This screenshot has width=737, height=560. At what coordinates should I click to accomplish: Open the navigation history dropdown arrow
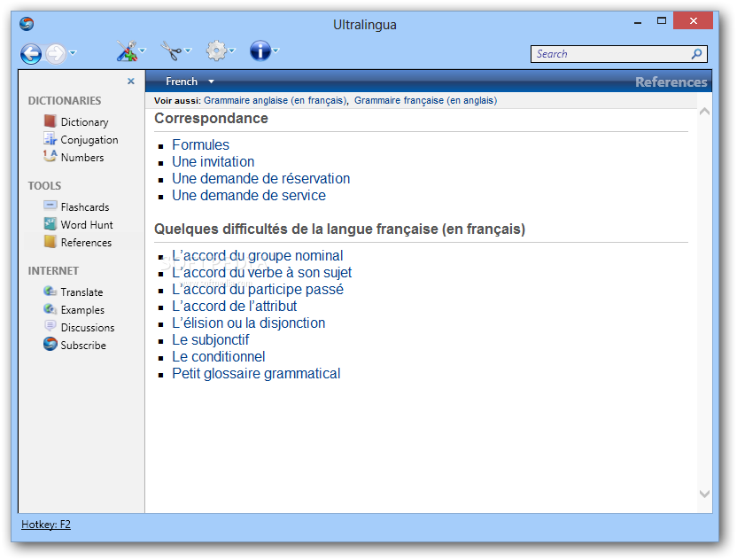click(x=73, y=52)
